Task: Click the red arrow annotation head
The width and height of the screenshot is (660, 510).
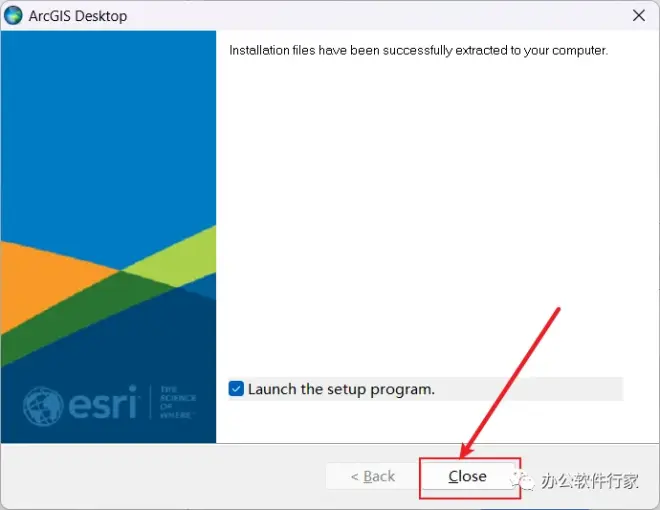Action: click(x=466, y=450)
